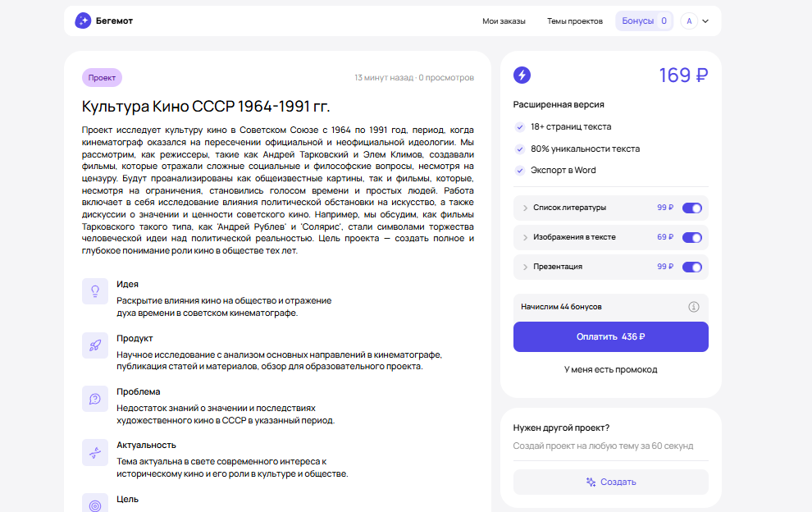812x512 pixels.
Task: Open the user avatar A
Action: [688, 21]
